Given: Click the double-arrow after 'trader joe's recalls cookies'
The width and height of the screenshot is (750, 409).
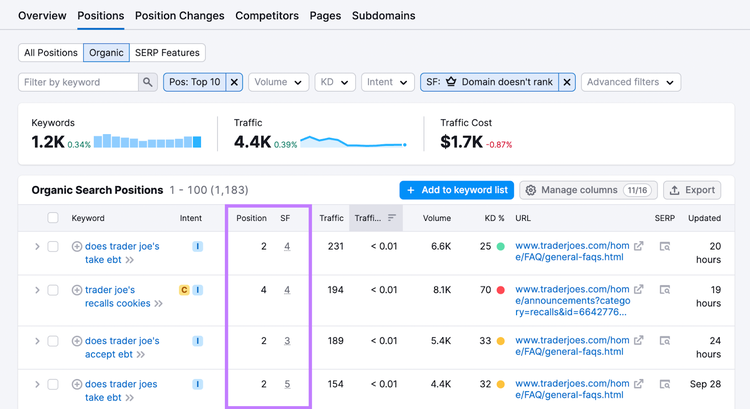Looking at the screenshot, I should tap(158, 304).
